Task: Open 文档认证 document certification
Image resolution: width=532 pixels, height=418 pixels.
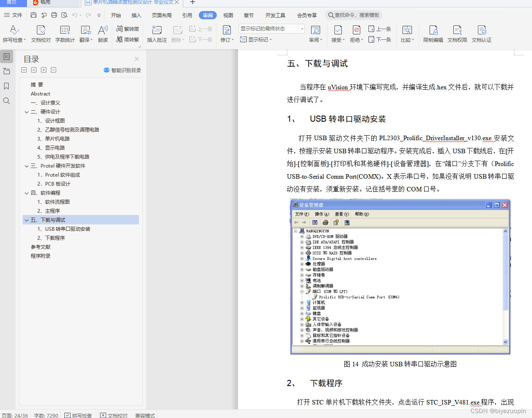Action: pos(481,34)
